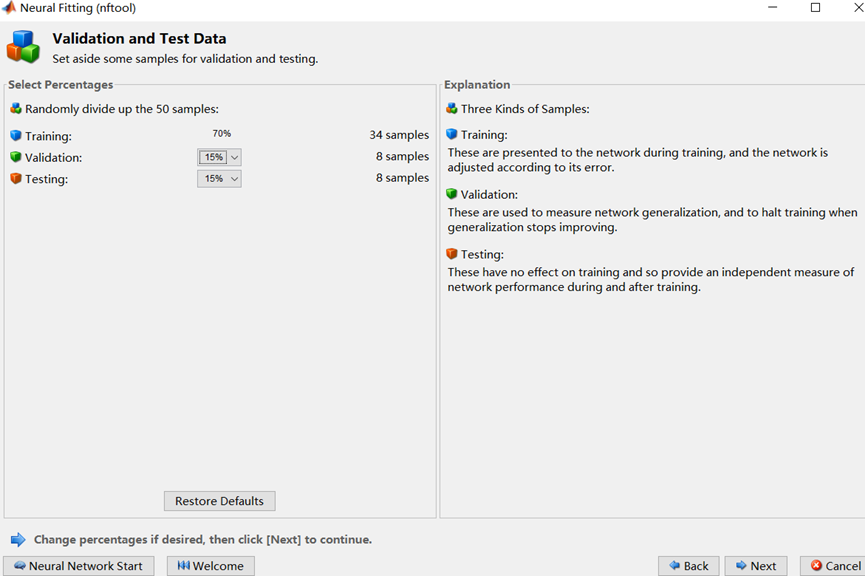This screenshot has height=576, width=865.
Task: Click 'These are used to measure network' paragraph
Action: (x=653, y=220)
